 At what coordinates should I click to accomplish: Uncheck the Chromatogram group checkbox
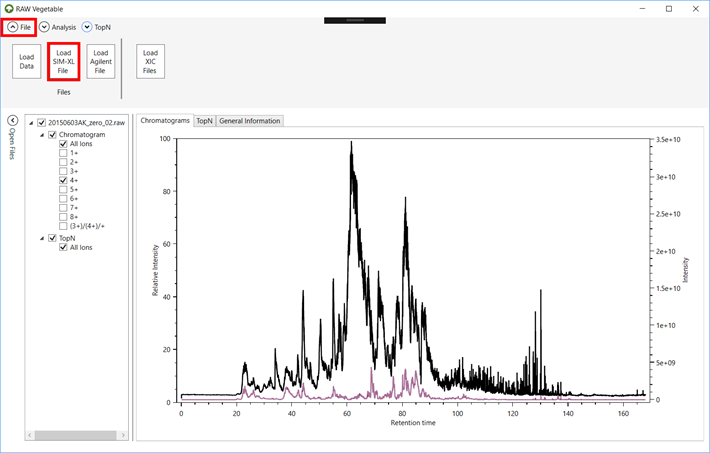point(52,135)
